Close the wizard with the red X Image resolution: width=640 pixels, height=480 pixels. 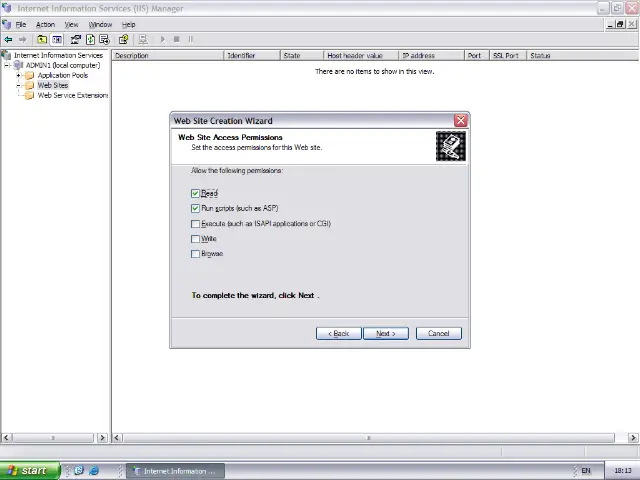pyautogui.click(x=461, y=120)
